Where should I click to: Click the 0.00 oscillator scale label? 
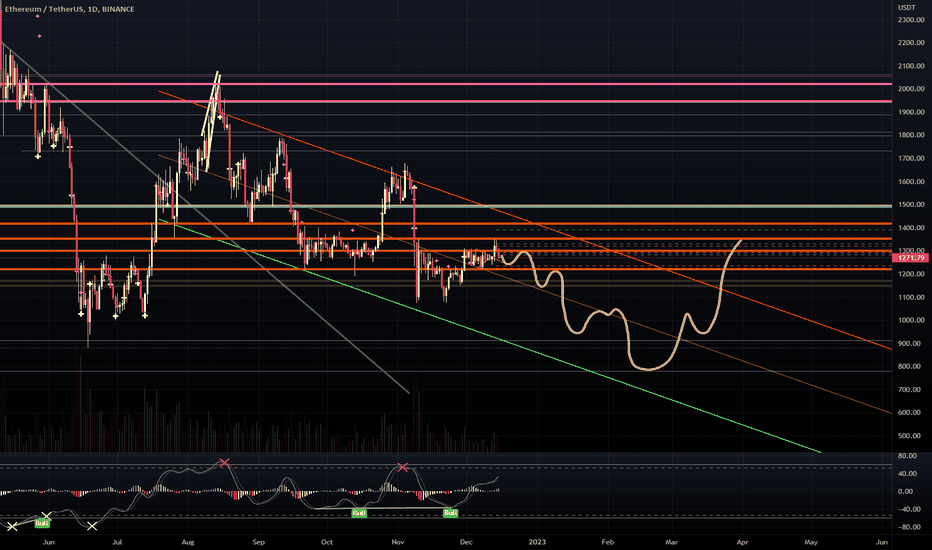pos(907,492)
